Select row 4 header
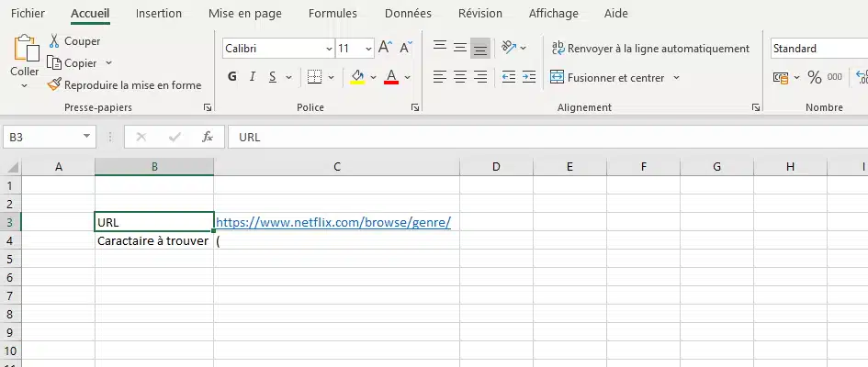The width and height of the screenshot is (868, 367). [x=10, y=241]
